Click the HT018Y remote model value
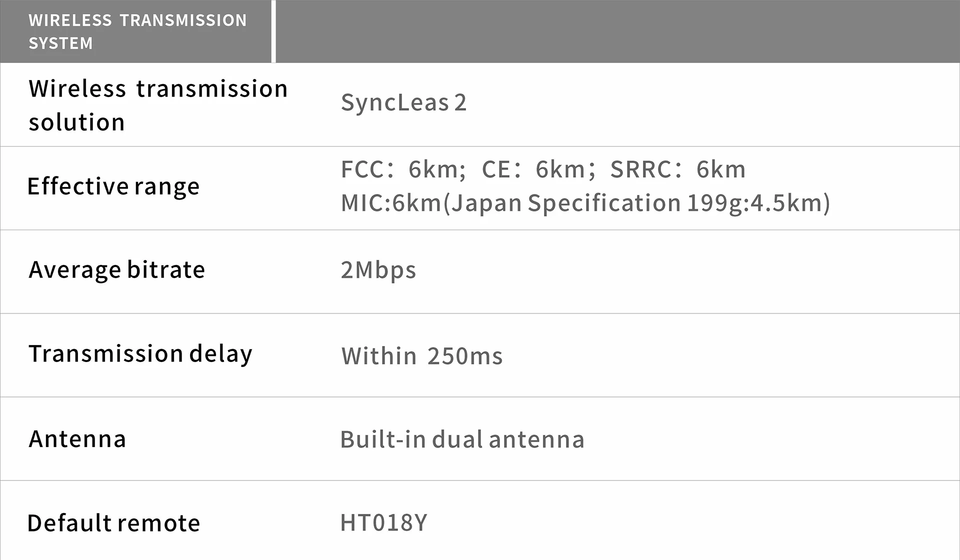 384,523
